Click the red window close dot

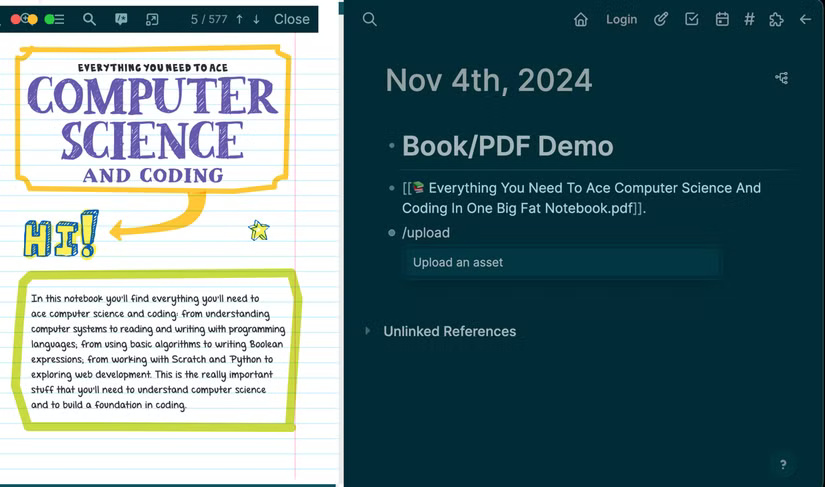pos(15,19)
